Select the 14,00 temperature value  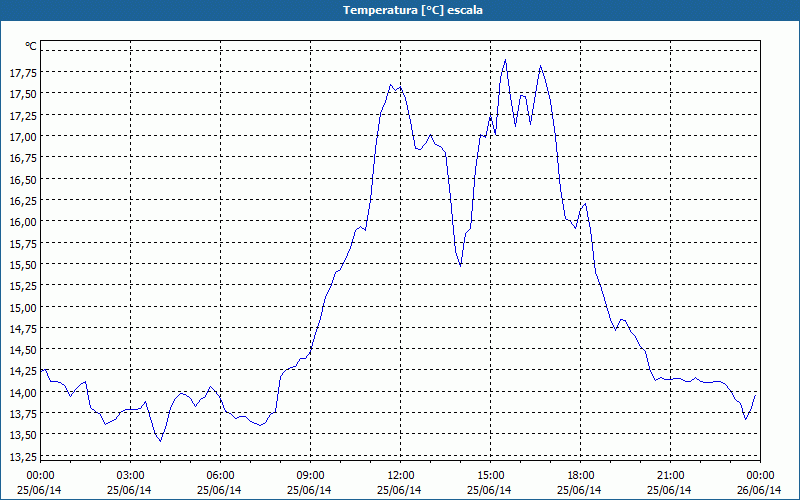click(23, 392)
